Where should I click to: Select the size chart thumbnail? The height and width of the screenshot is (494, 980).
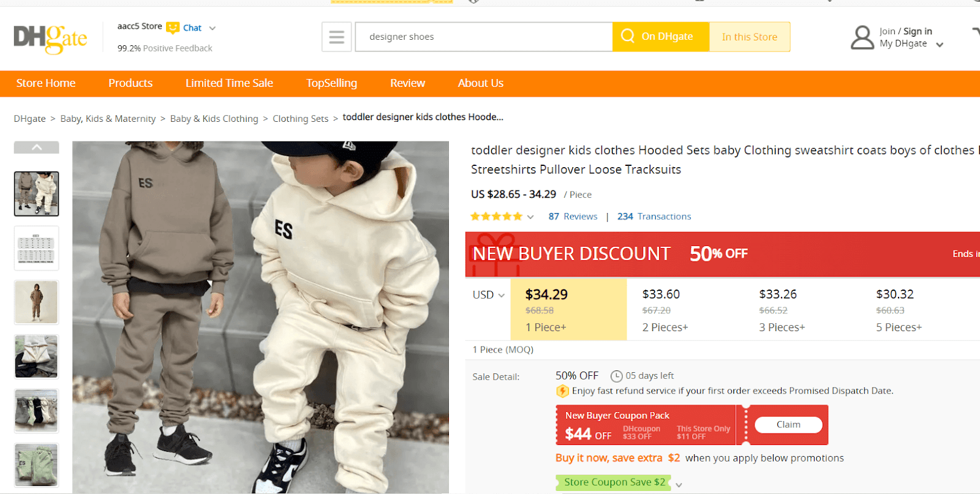(x=37, y=248)
